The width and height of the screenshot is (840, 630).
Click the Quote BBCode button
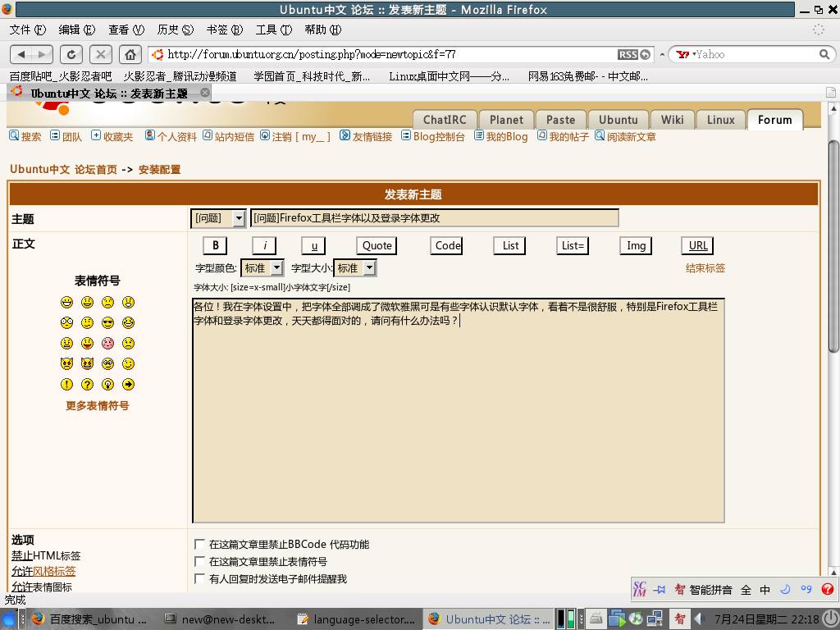tap(377, 245)
